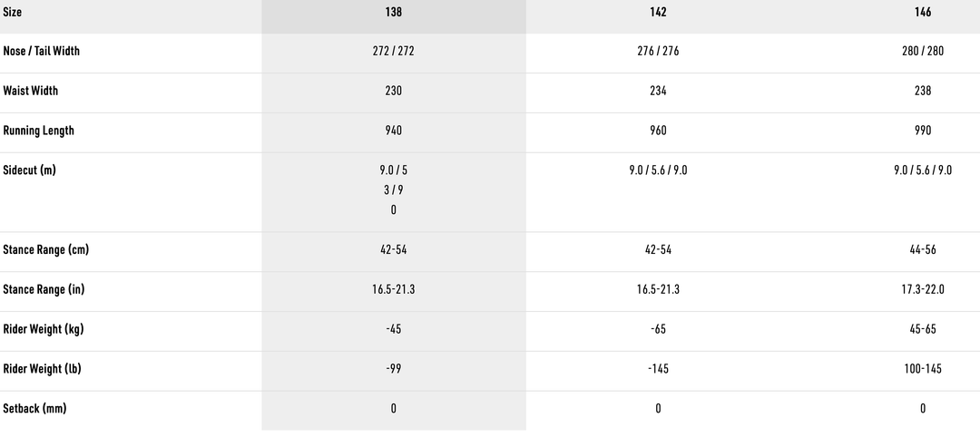Click the 17.3-22.0 stance range value
This screenshot has width=980, height=437.
click(x=923, y=290)
